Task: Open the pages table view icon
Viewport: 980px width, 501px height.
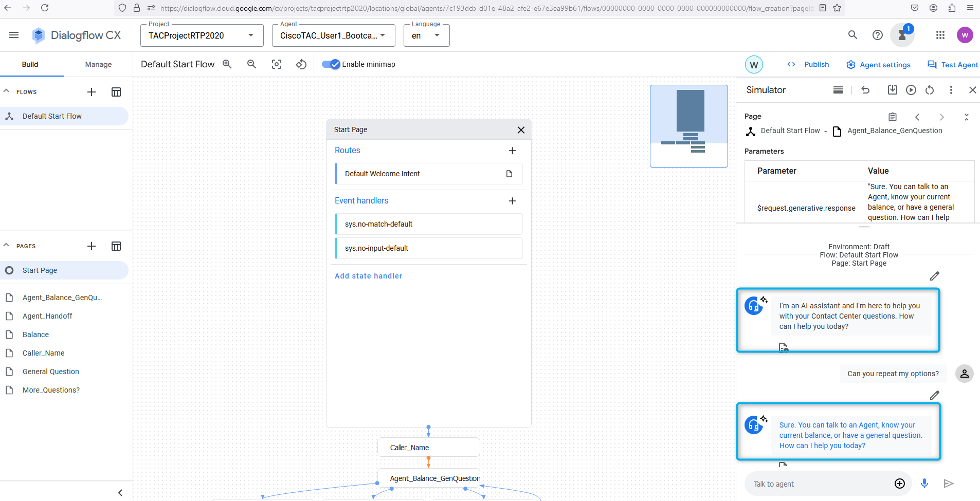Action: point(116,246)
